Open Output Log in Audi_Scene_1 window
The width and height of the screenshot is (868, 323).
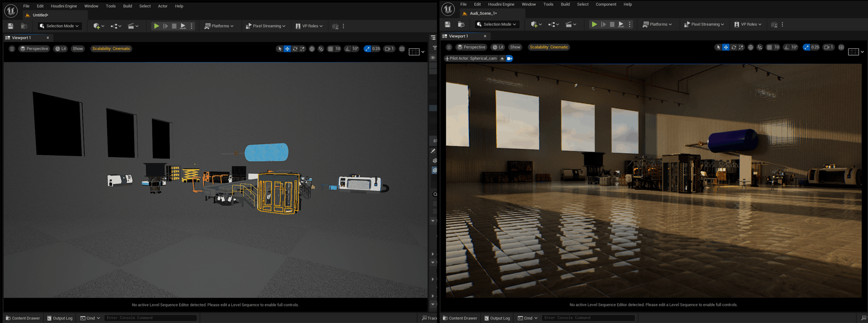click(497, 318)
